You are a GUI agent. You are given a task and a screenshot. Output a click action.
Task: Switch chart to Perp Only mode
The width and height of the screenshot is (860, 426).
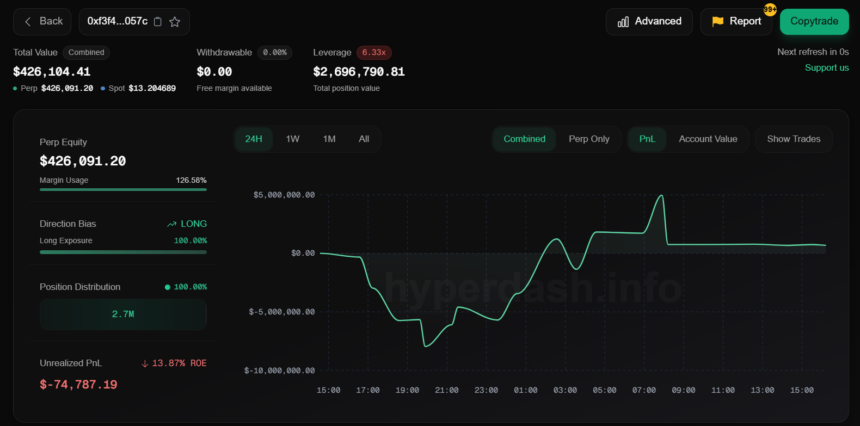pos(589,139)
